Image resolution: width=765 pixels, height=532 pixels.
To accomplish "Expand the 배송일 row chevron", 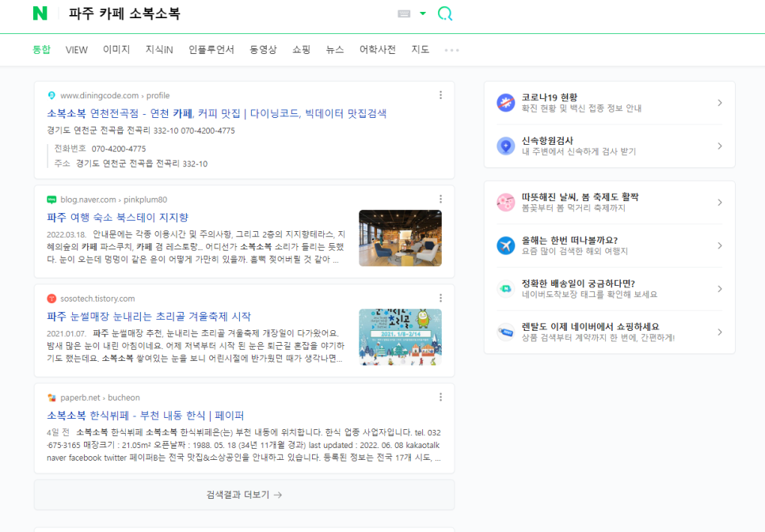I will tap(720, 289).
